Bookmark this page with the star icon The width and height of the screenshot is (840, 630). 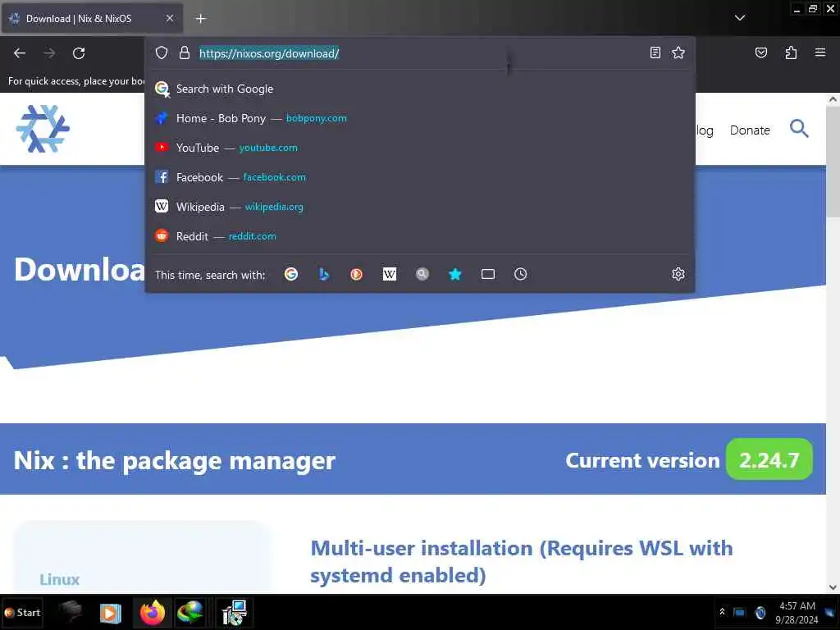coord(678,52)
